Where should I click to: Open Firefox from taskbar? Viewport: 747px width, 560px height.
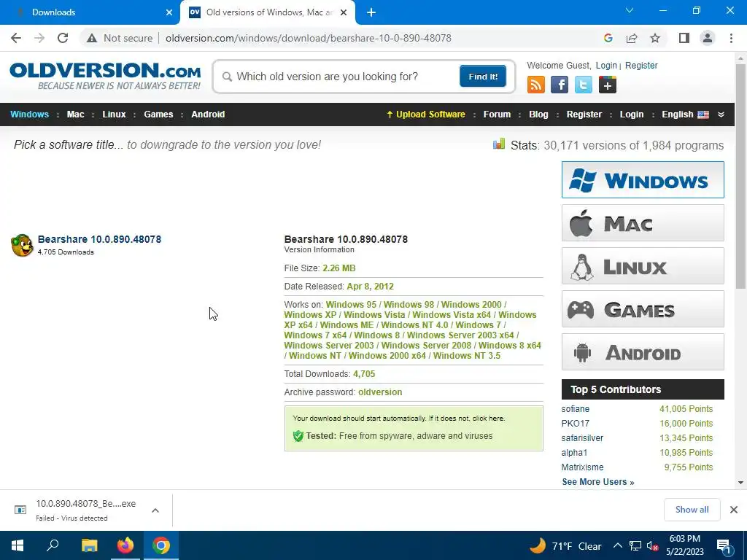point(125,545)
